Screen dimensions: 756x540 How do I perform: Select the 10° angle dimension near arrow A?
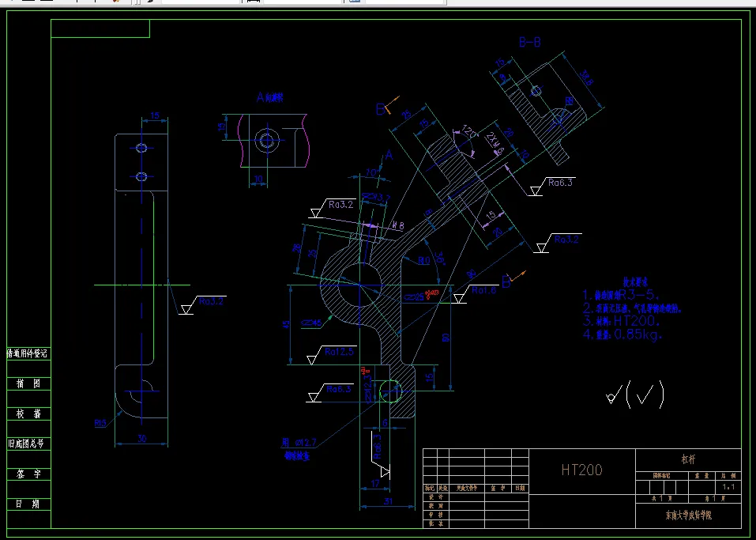click(371, 173)
